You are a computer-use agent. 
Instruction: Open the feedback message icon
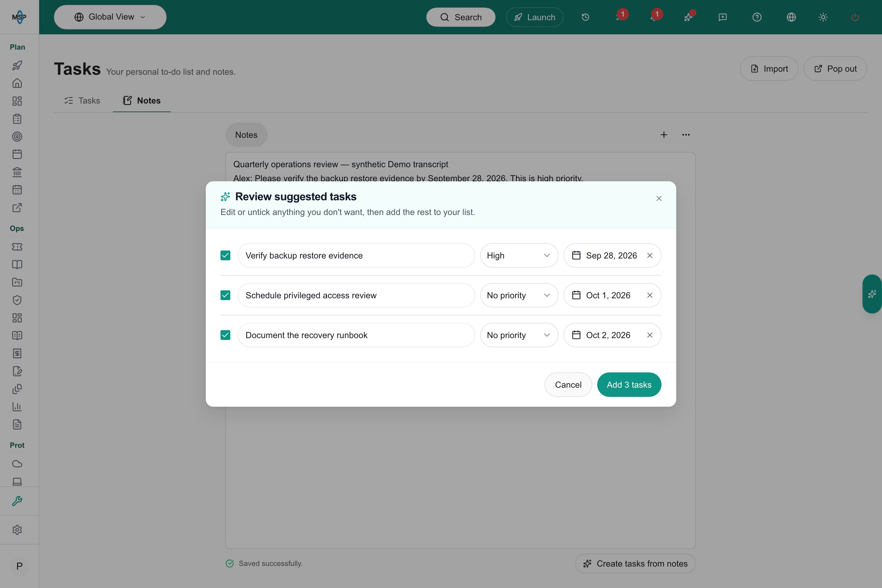click(723, 17)
